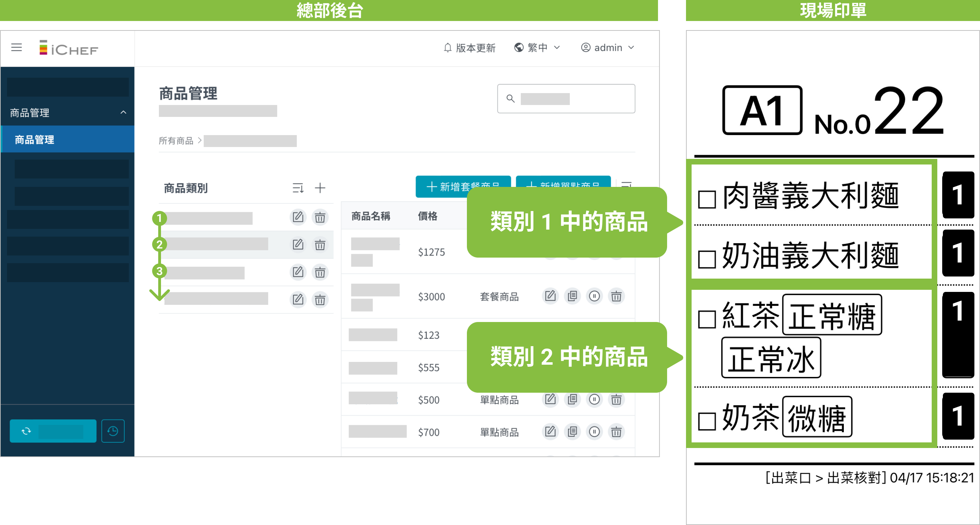This screenshot has width=980, height=525.
Task: Delete the third product category
Action: tap(320, 272)
